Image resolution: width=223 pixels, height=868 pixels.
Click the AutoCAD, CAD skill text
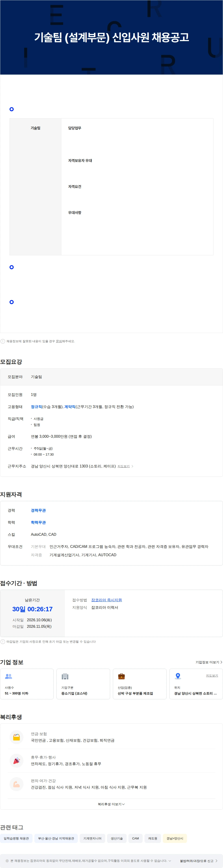43,534
